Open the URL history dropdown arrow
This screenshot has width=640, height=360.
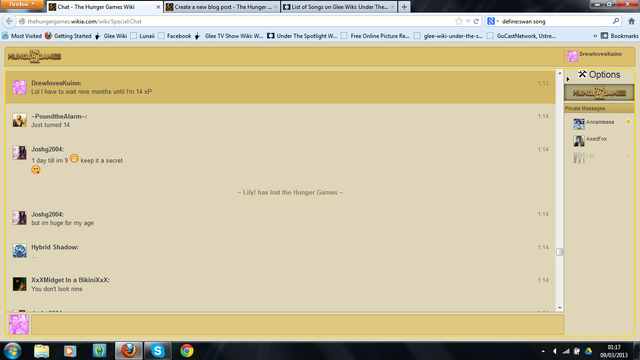[468, 21]
